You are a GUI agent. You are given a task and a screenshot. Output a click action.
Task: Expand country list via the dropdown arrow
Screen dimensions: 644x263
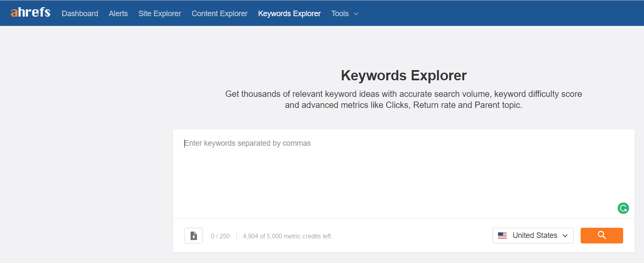coord(565,236)
